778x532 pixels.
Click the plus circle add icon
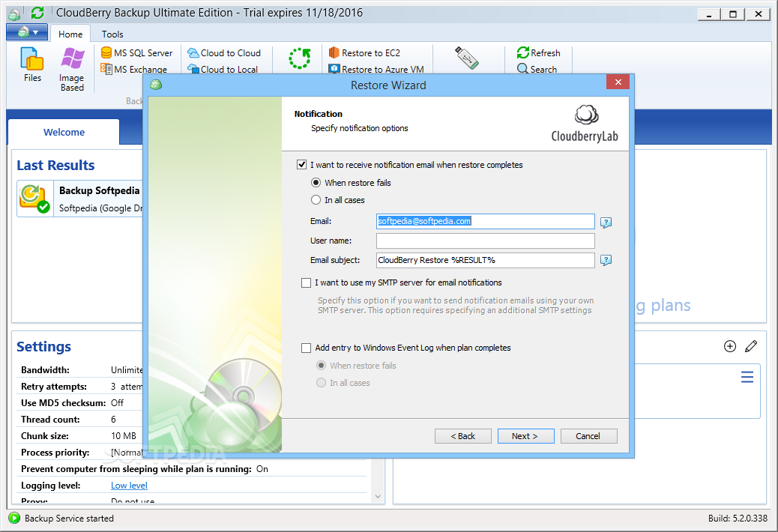tap(730, 346)
